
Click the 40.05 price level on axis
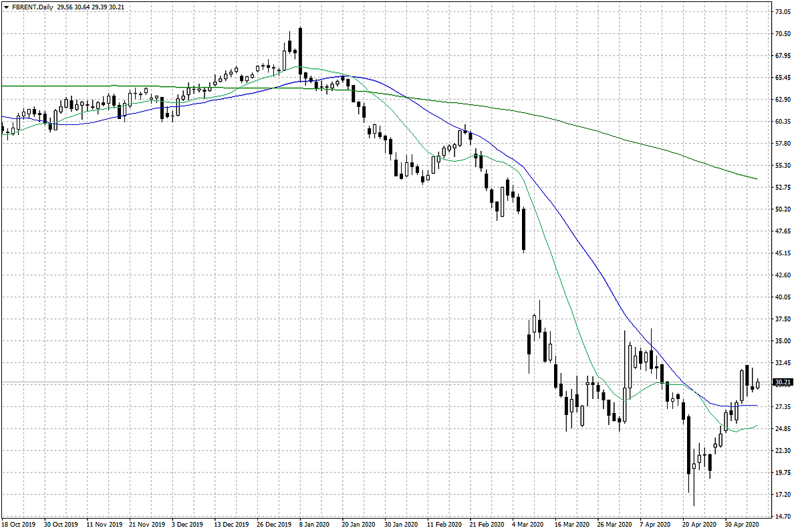pyautogui.click(x=783, y=297)
